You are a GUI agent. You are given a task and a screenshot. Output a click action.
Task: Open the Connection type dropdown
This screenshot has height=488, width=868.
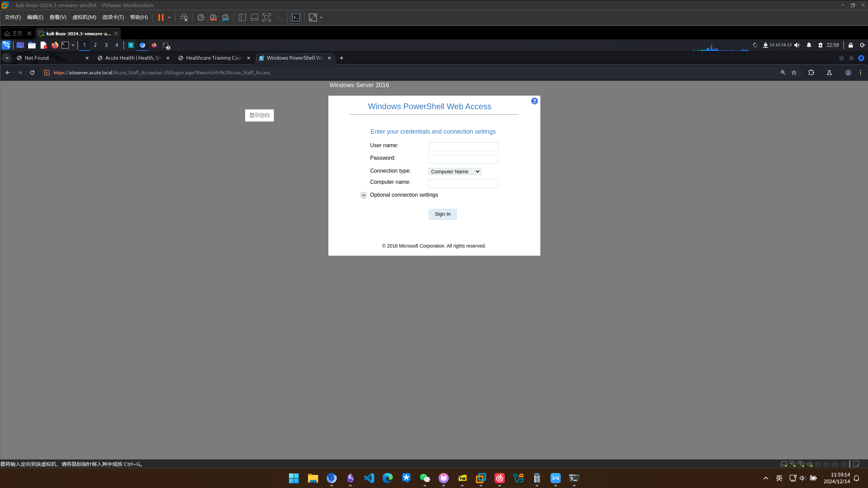455,172
